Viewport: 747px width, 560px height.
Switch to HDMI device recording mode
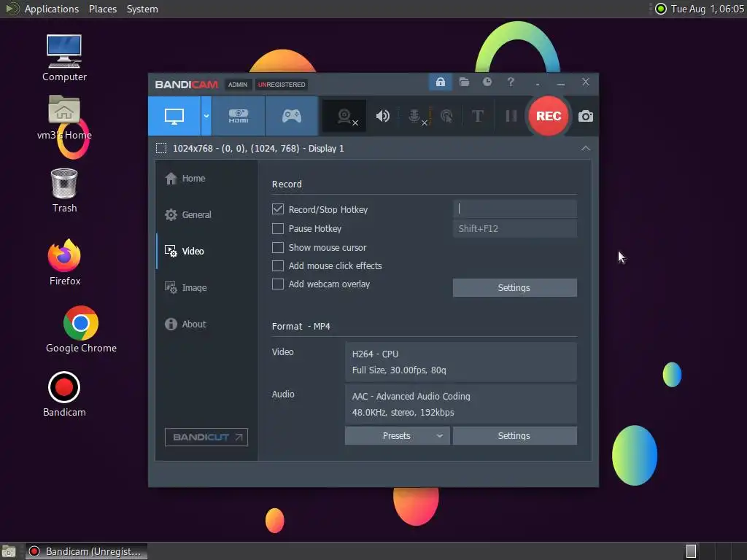point(239,116)
